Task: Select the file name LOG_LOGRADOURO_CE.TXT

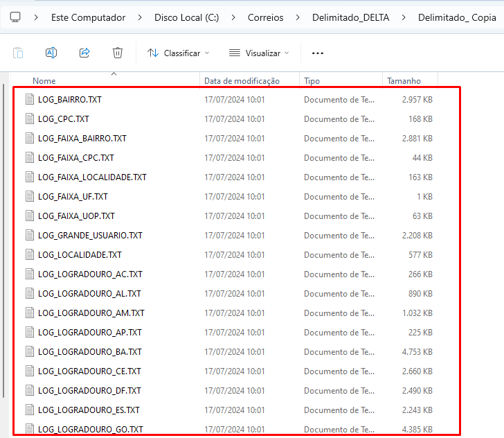Action: coord(89,371)
